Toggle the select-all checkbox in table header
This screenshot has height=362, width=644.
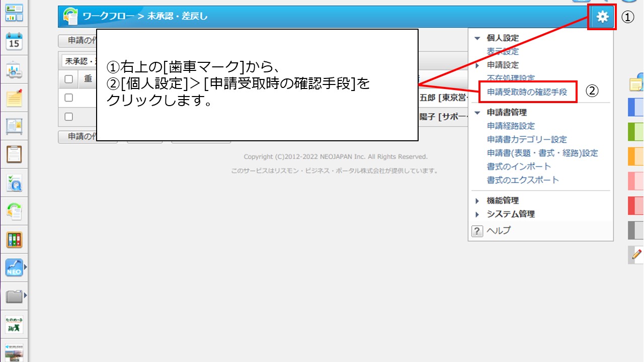tap(69, 79)
